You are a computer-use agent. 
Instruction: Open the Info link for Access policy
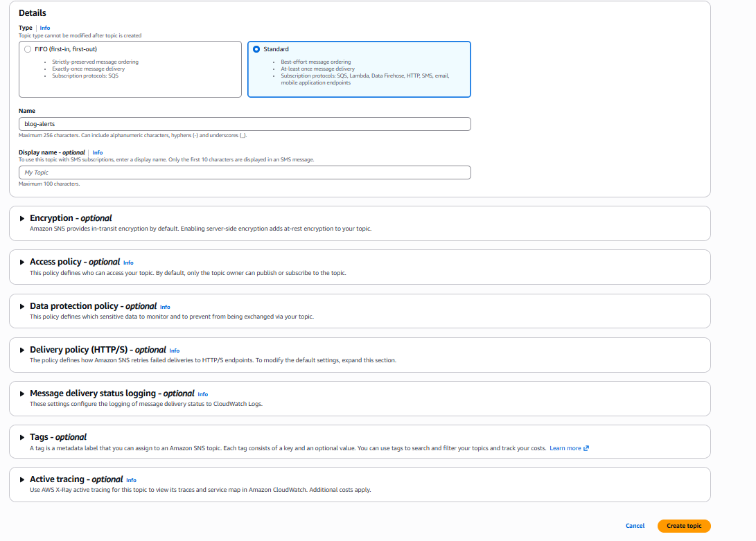pyautogui.click(x=128, y=263)
